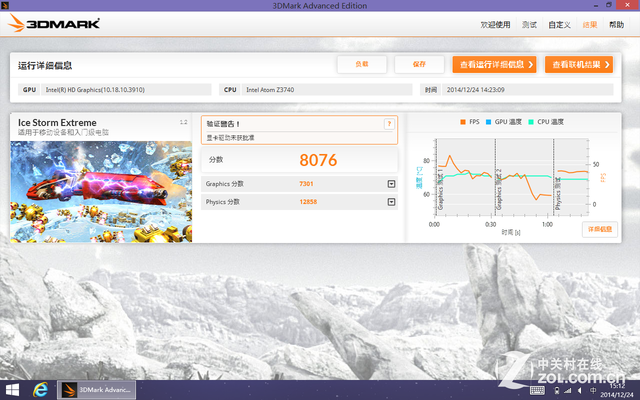Select the 结果 tab
Image resolution: width=640 pixels, height=400 pixels.
(x=590, y=25)
